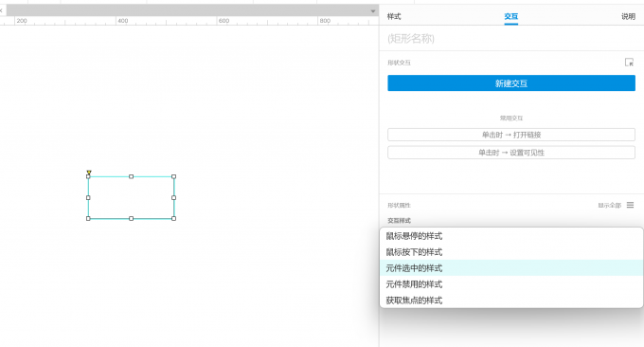Switch to the 交互 tab
Image resolution: width=644 pixels, height=347 pixels.
[x=510, y=16]
